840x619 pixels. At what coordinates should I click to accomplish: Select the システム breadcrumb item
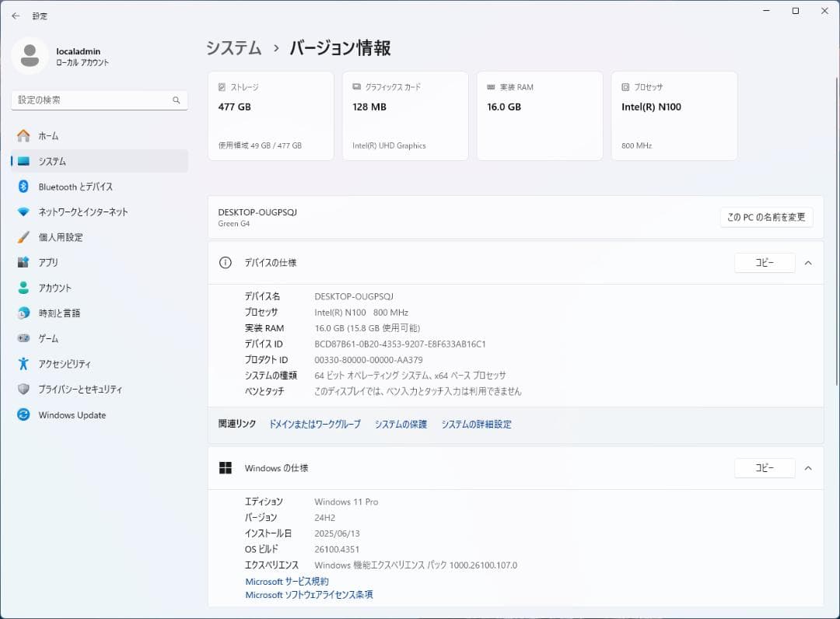(233, 47)
